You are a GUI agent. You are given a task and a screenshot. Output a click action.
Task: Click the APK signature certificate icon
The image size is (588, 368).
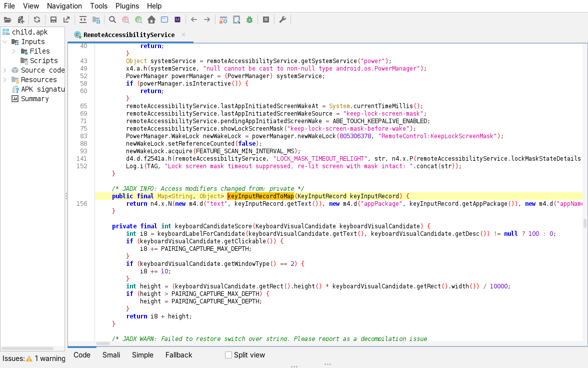(15, 89)
